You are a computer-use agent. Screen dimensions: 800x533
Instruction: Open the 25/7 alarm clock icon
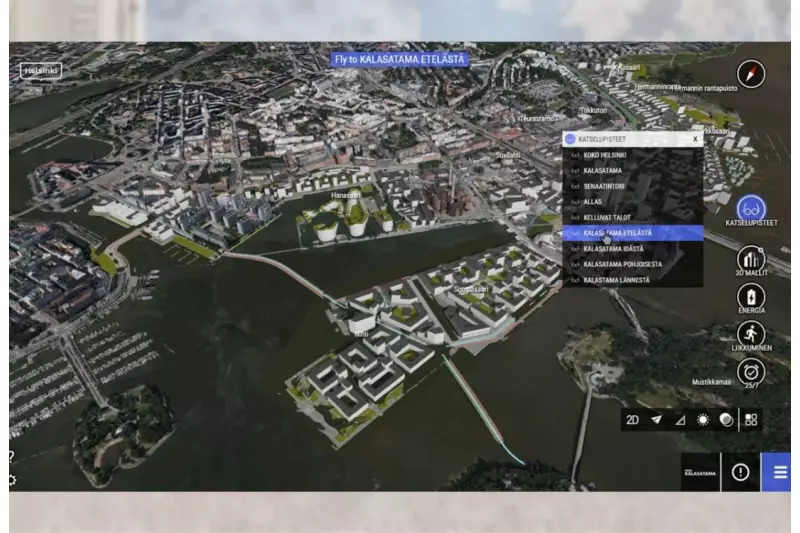(x=751, y=372)
